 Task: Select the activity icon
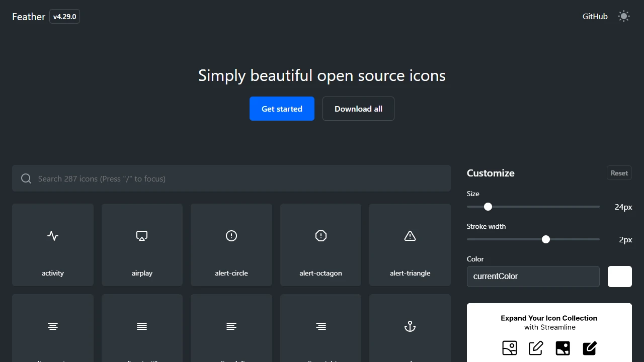coord(52,245)
